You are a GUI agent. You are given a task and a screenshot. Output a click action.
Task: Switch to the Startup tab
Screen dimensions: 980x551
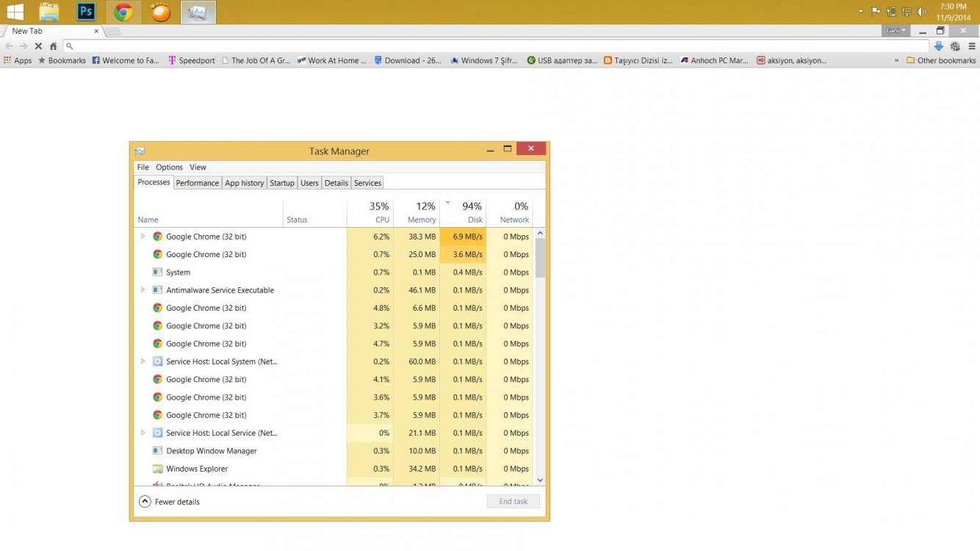click(281, 183)
